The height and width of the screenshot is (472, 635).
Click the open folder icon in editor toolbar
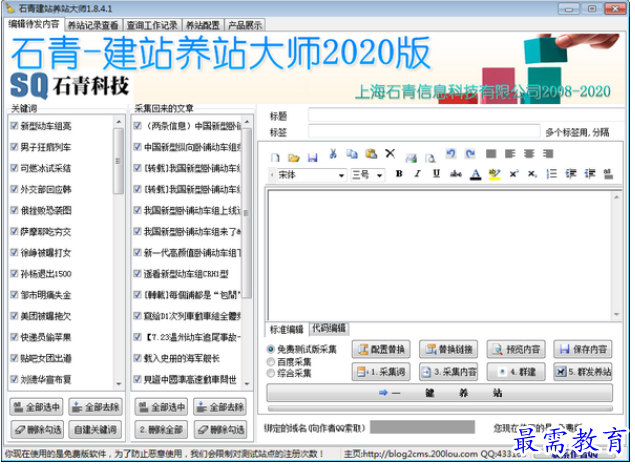[294, 157]
